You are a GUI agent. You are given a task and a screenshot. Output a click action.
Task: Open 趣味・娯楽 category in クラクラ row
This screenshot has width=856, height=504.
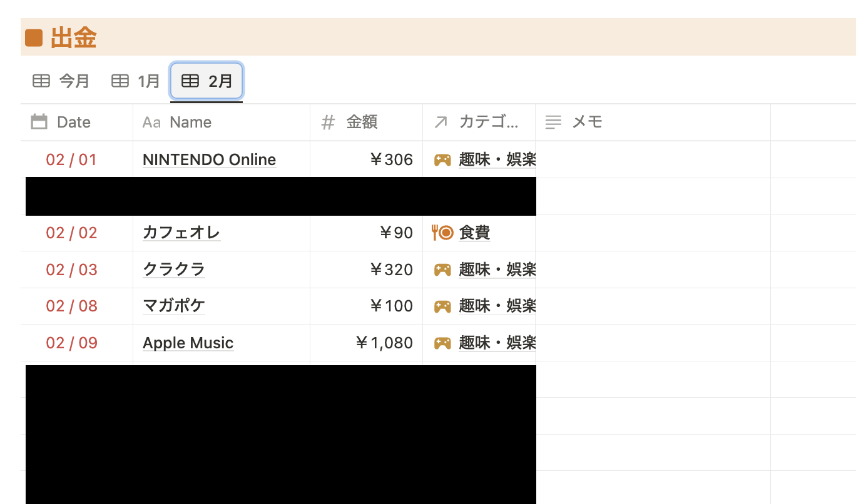(497, 270)
